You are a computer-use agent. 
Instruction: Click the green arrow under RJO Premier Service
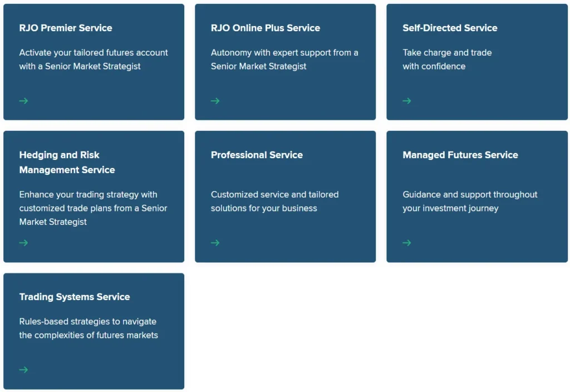pos(23,101)
